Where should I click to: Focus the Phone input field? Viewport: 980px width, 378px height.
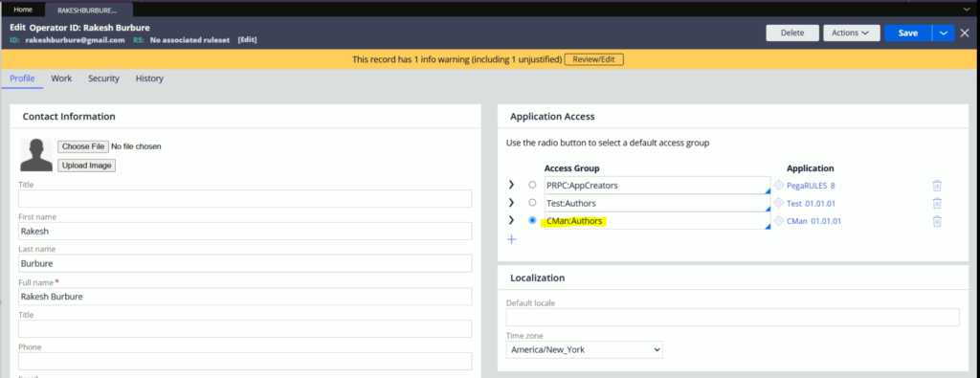click(x=245, y=361)
